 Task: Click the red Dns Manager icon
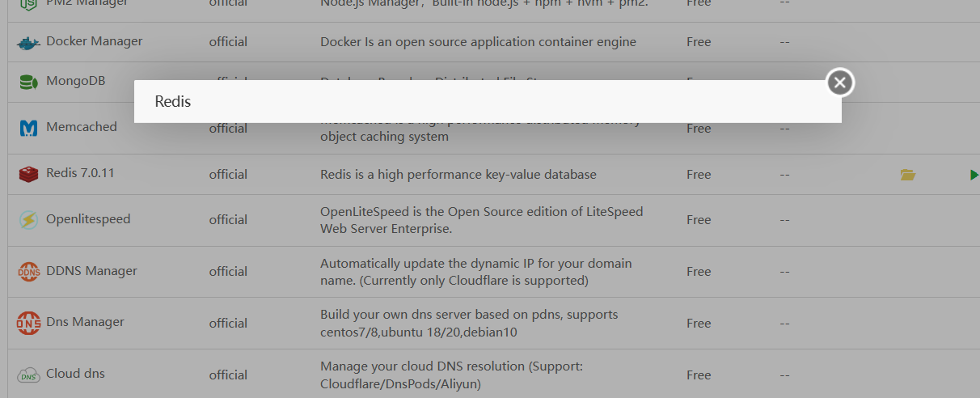click(x=28, y=323)
